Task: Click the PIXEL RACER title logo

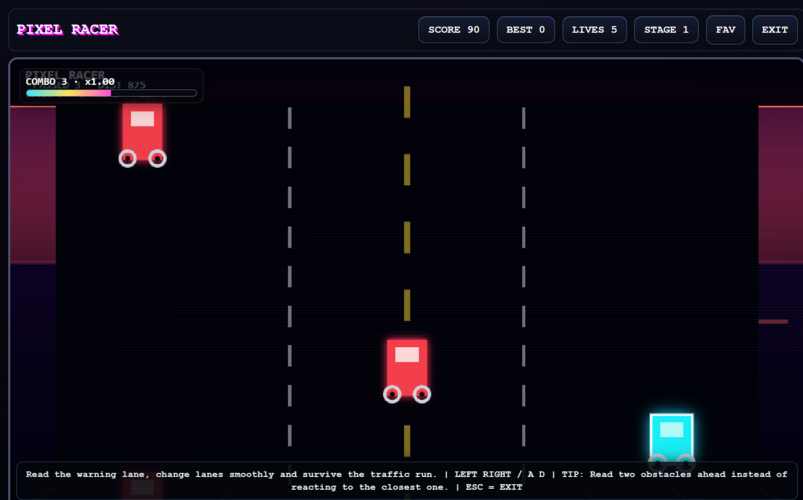Action: coord(68,30)
